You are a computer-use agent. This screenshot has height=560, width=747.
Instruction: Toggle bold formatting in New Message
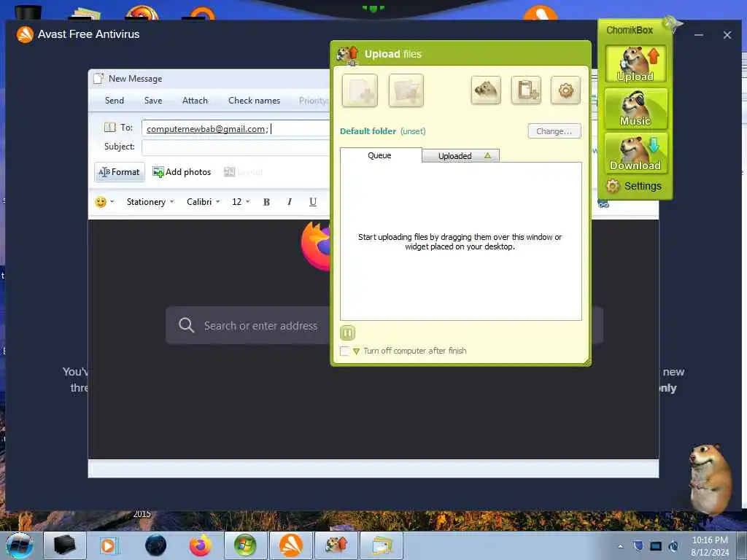[x=266, y=202]
